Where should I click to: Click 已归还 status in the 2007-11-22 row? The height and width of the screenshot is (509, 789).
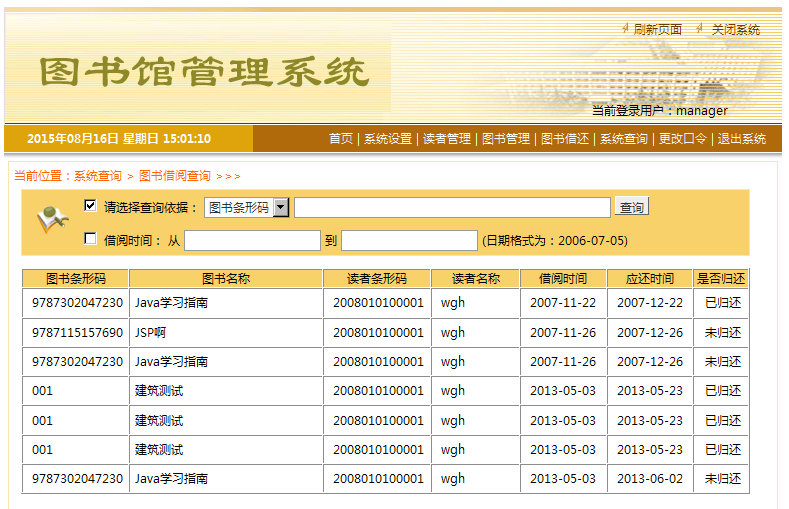[x=723, y=303]
